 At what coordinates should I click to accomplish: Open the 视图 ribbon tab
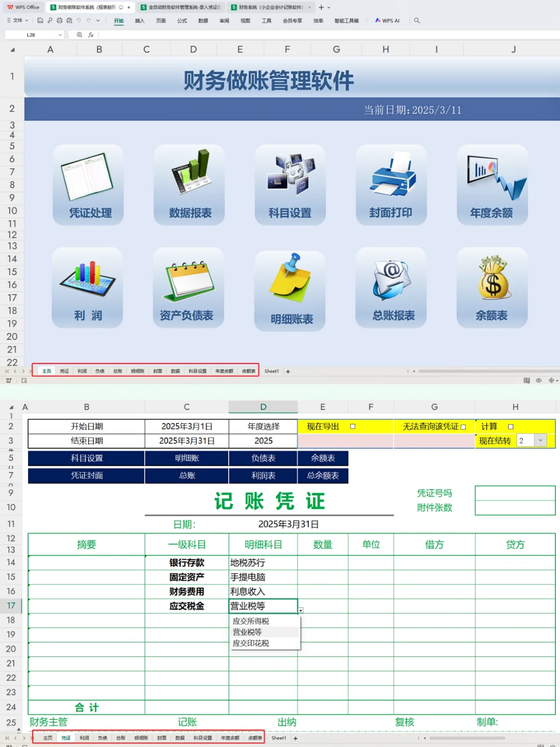point(245,21)
